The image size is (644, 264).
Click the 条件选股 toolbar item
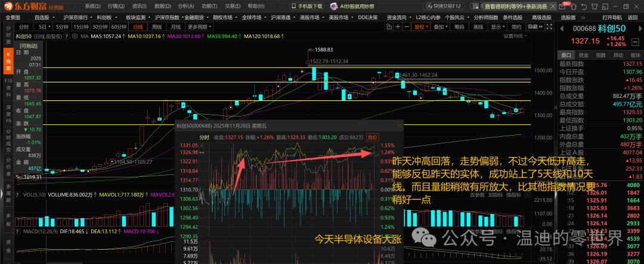coord(513,17)
